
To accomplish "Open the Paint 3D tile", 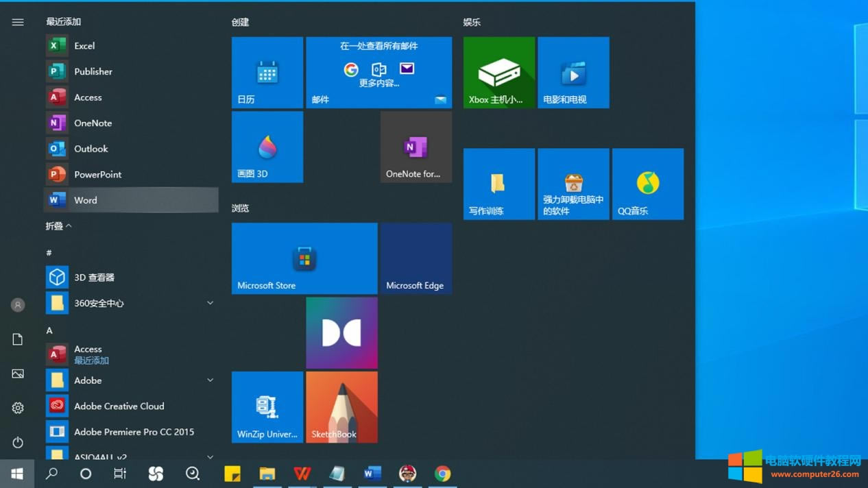I will [x=267, y=147].
